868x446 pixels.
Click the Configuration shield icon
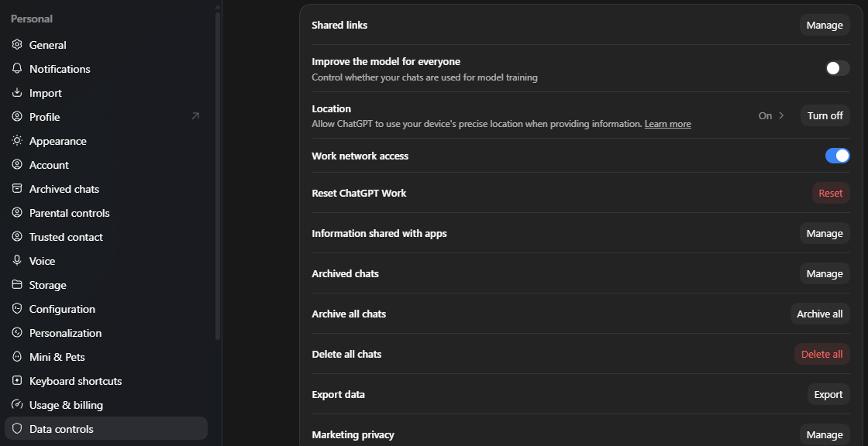pyautogui.click(x=17, y=309)
